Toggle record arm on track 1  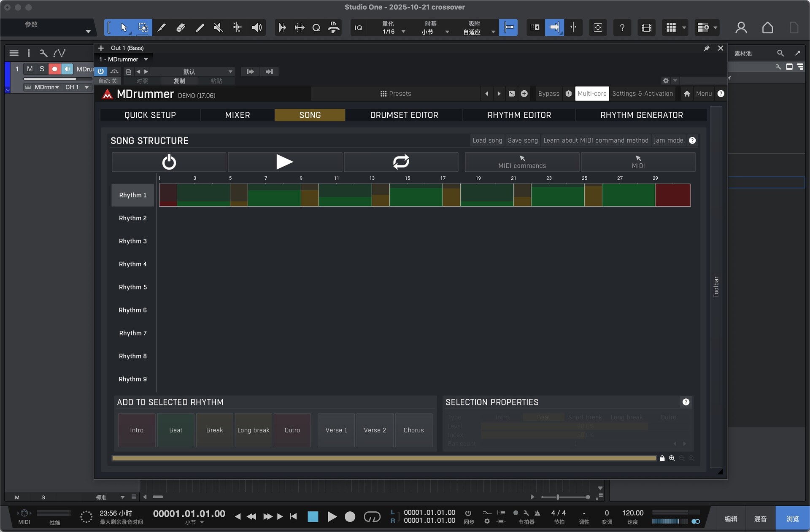point(54,69)
